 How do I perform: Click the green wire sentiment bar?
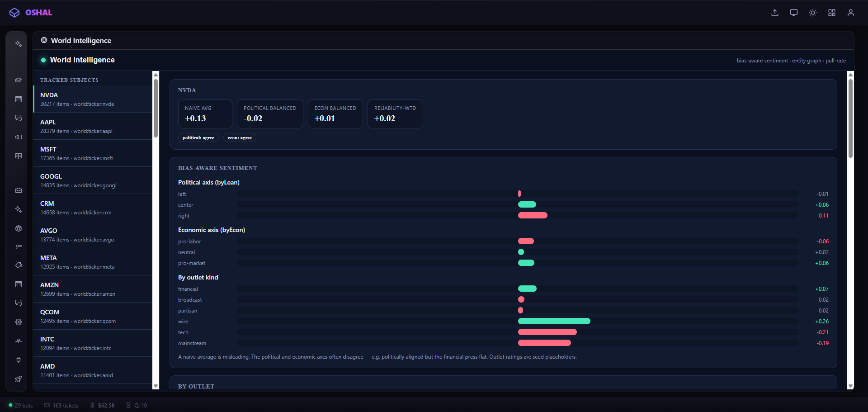pos(554,321)
